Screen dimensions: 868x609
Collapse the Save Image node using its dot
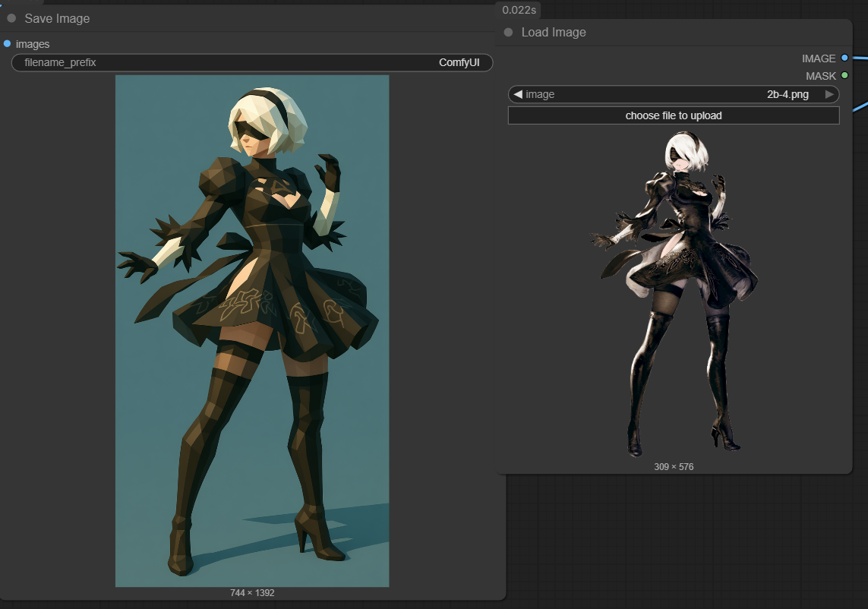click(11, 18)
